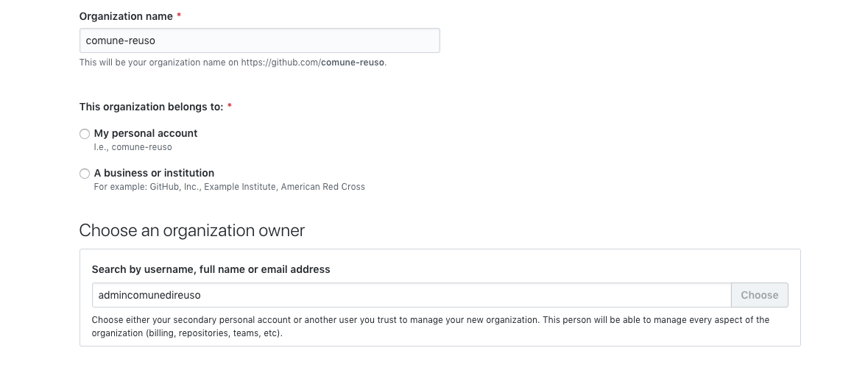868x373 pixels.
Task: Click the "For example: GitHub, Inc." hint text
Action: (229, 187)
